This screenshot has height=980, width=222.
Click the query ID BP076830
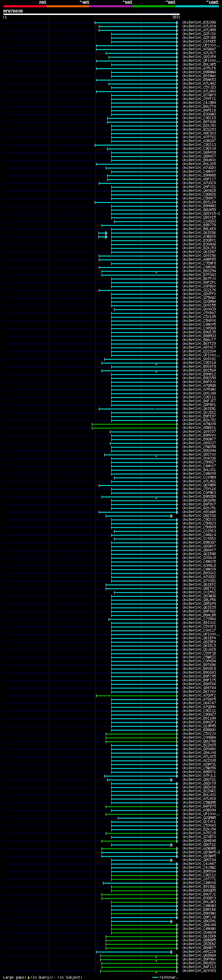[x=13, y=11]
